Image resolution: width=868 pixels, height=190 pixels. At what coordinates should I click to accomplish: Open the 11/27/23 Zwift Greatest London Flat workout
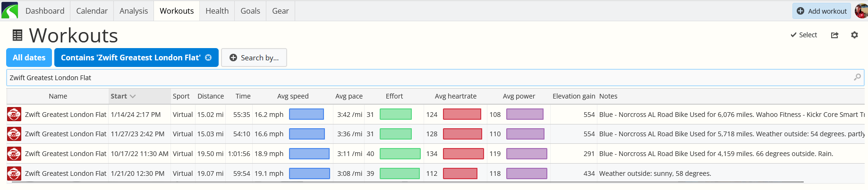66,134
